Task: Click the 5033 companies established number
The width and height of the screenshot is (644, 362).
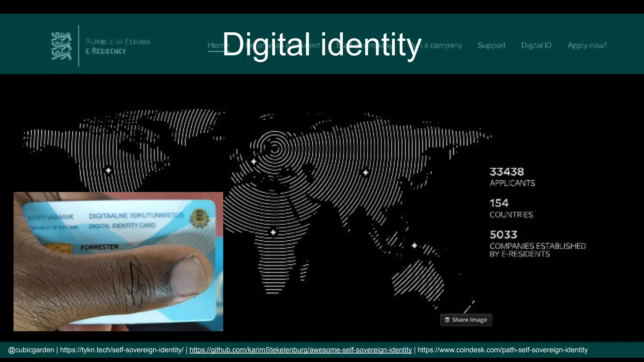Action: pyautogui.click(x=503, y=235)
